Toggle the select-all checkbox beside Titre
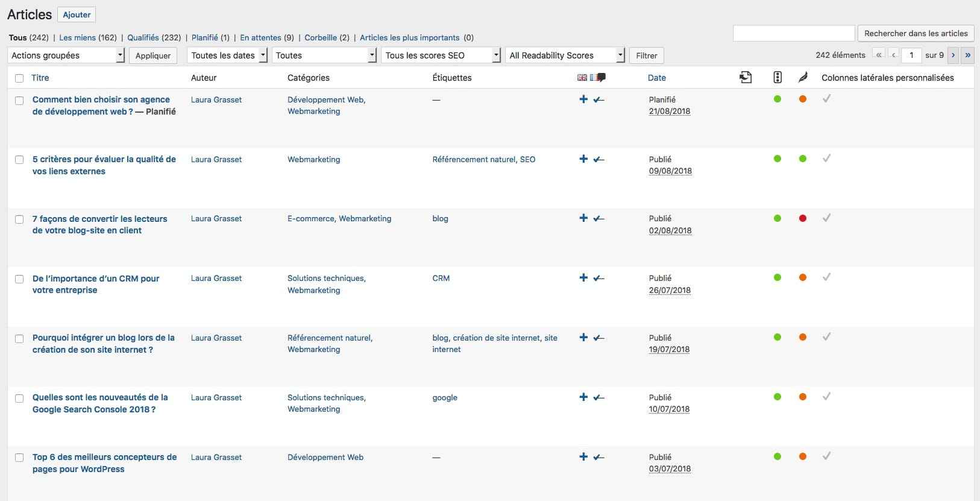This screenshot has width=980, height=501. point(19,78)
